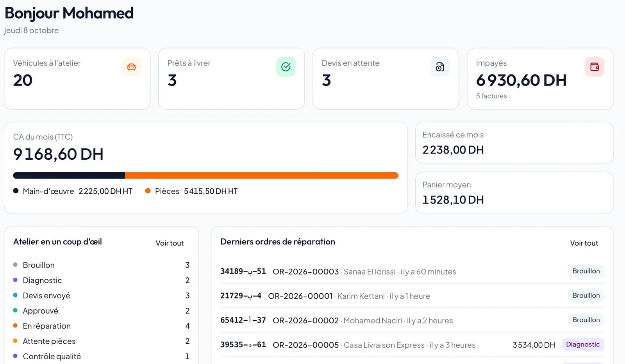
Task: Open the Panier moyen card
Action: pyautogui.click(x=514, y=193)
